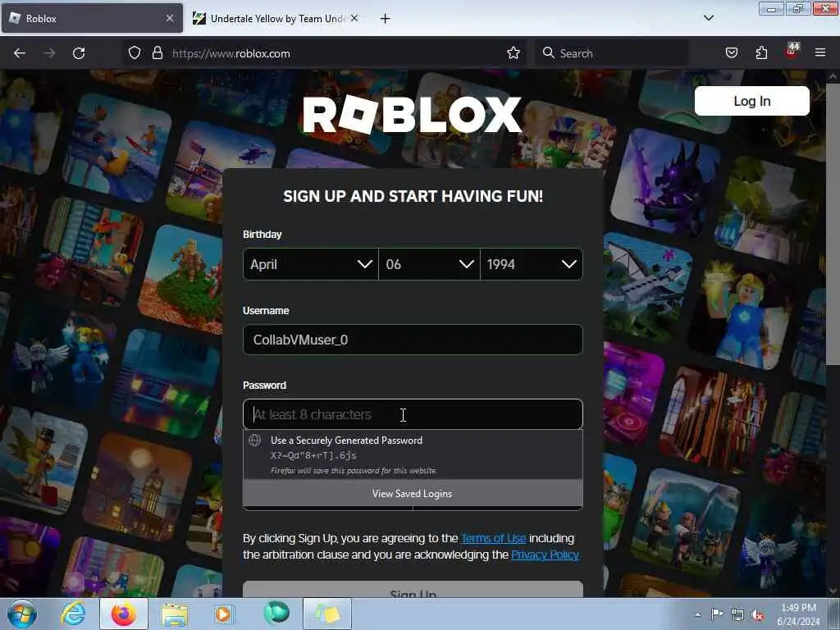Open Windows Explorer folder from taskbar
The image size is (840, 630).
pos(175,614)
